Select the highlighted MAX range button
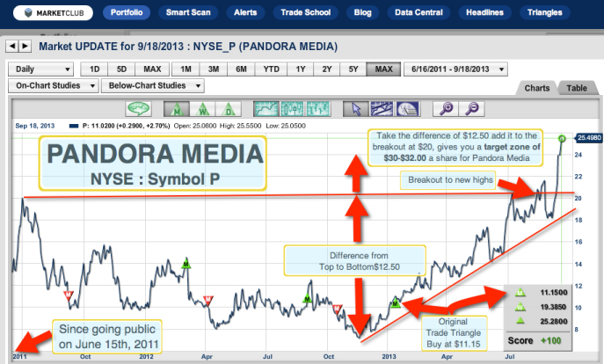 (383, 69)
